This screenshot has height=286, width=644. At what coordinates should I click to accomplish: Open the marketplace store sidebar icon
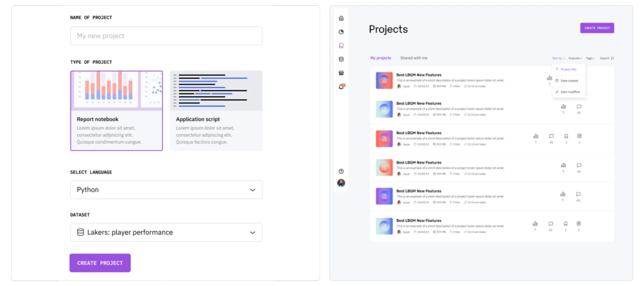coord(341,73)
